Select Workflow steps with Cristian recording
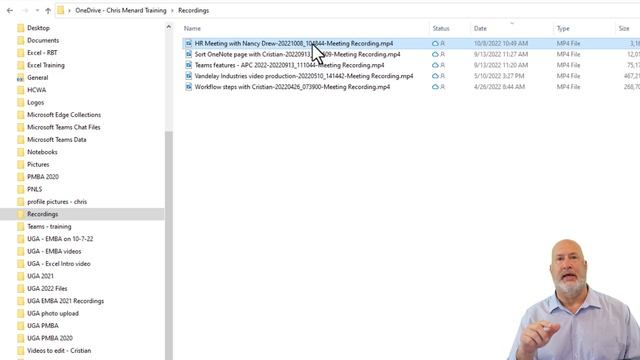Image resolution: width=640 pixels, height=360 pixels. tap(292, 87)
